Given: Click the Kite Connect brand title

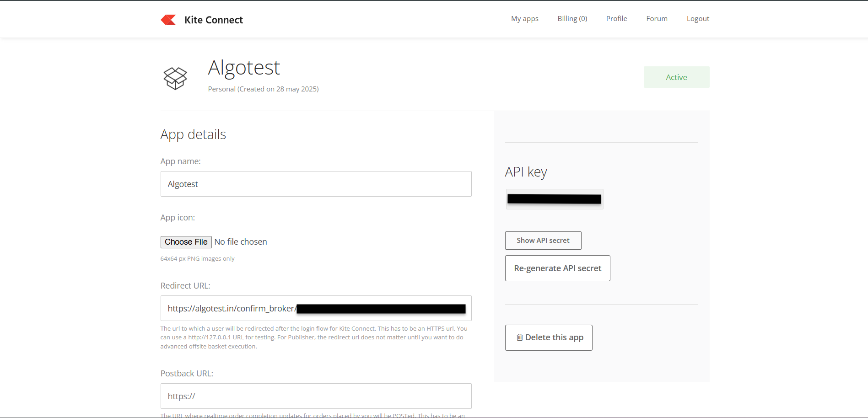Looking at the screenshot, I should tap(214, 20).
